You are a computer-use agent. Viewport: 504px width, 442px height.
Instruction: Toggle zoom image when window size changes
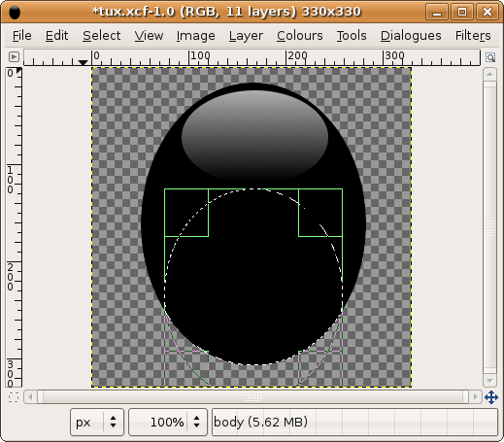point(490,57)
